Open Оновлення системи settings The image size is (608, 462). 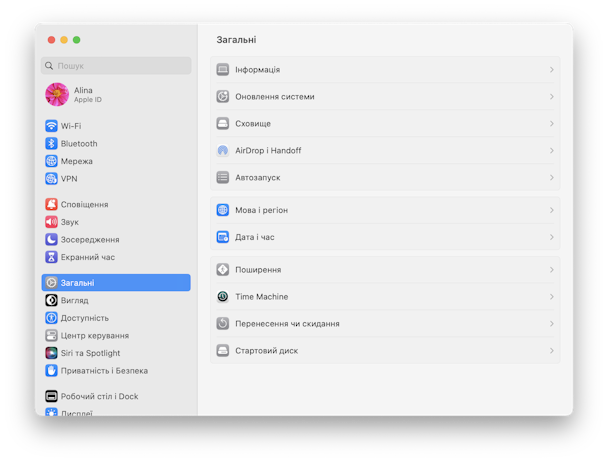coord(385,97)
